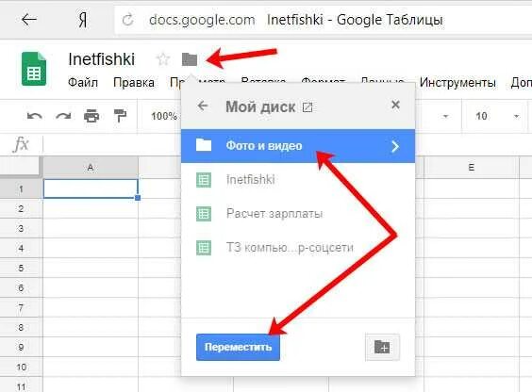This screenshot has width=532, height=392.
Task: Click the redo arrow in toolbar
Action: (x=63, y=116)
